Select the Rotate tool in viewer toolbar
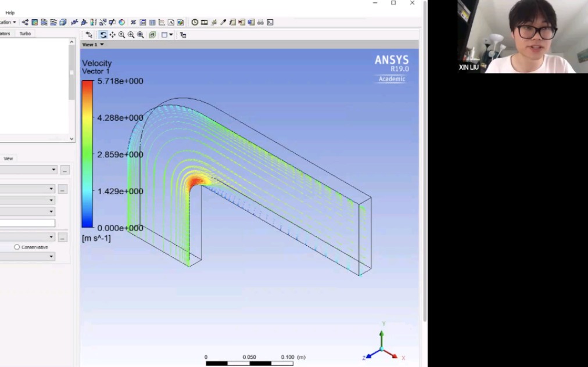Image resolution: width=588 pixels, height=367 pixels. (x=103, y=34)
